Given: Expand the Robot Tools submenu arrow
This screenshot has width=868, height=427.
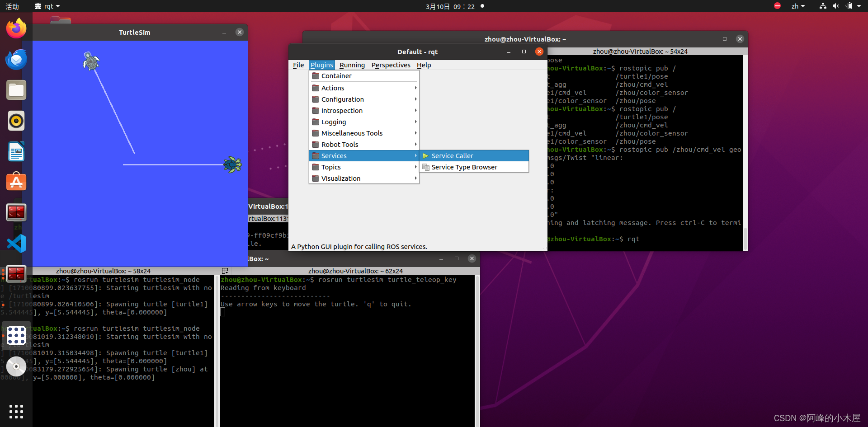Looking at the screenshot, I should [415, 144].
